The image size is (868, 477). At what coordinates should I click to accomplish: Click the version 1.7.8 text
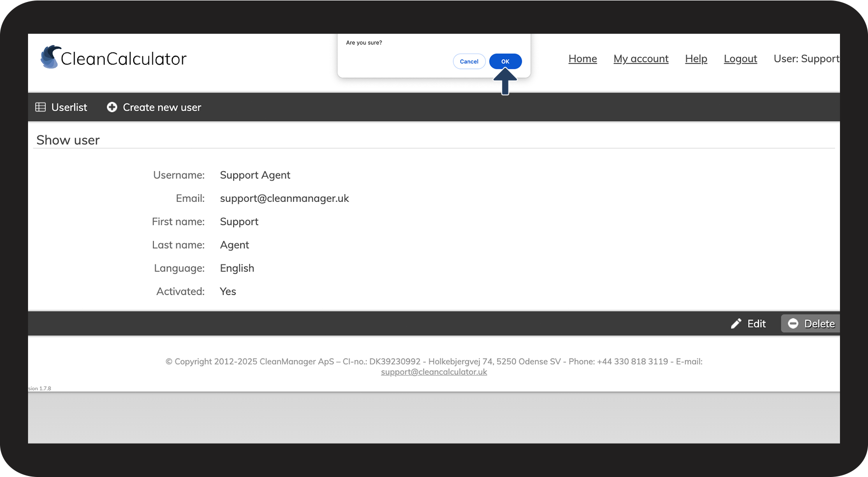(x=39, y=389)
